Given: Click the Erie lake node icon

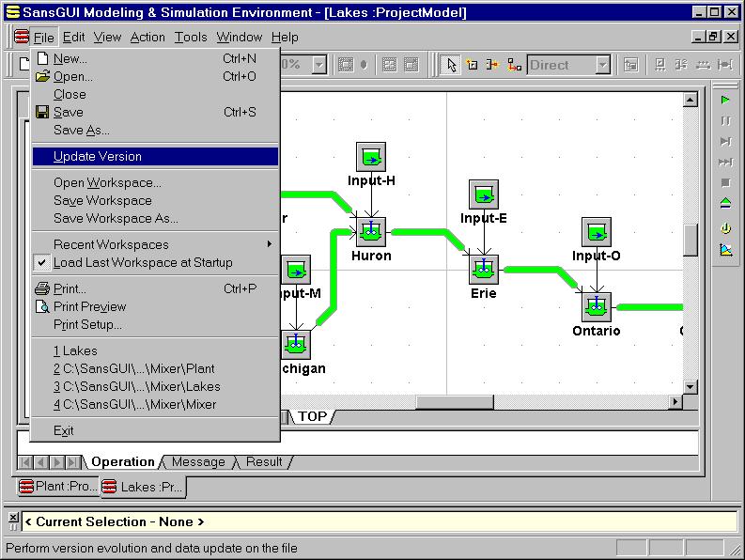Looking at the screenshot, I should (484, 269).
